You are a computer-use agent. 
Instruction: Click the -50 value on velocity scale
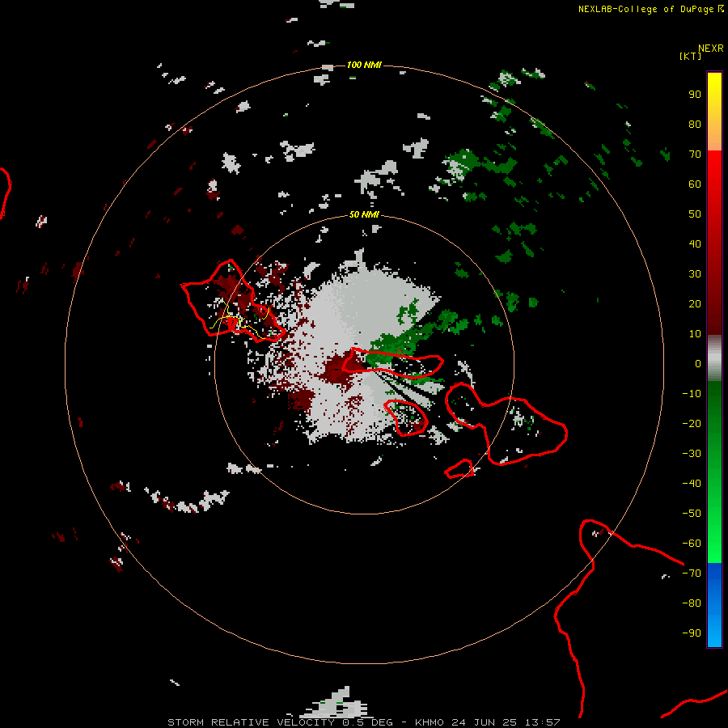point(692,513)
